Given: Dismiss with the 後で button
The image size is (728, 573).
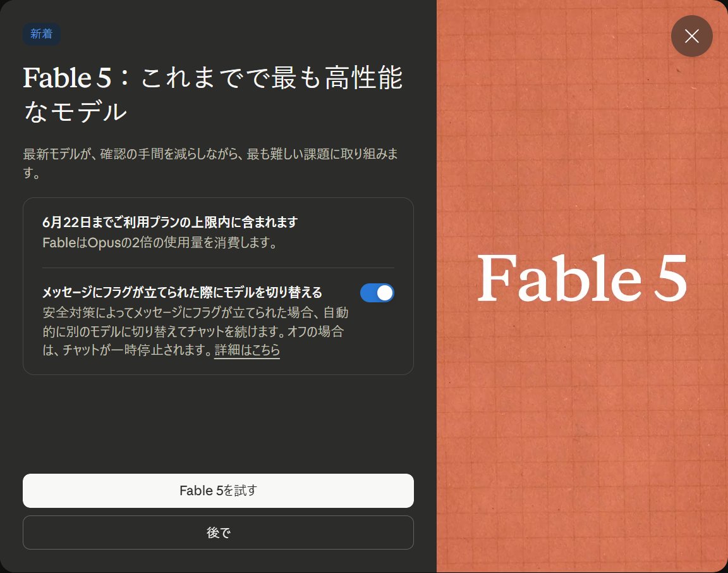Looking at the screenshot, I should (218, 533).
